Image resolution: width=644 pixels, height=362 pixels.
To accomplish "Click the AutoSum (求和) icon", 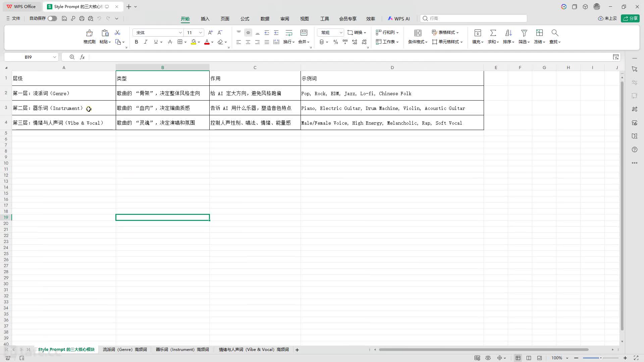I will click(x=493, y=33).
